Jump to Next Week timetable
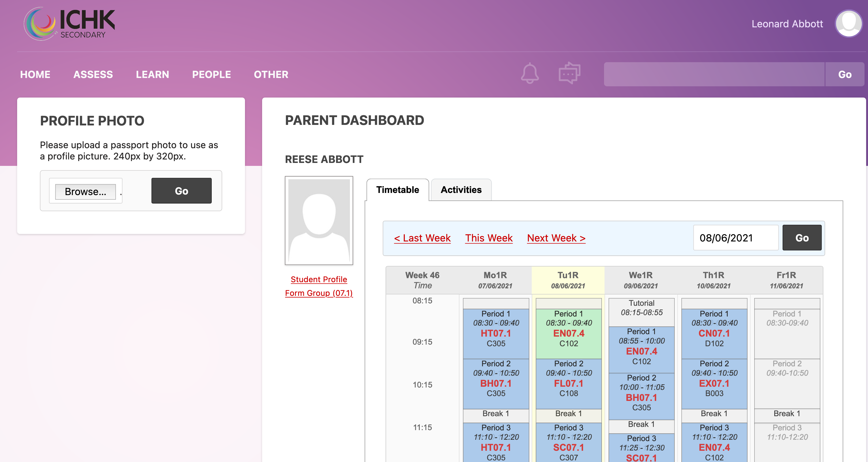This screenshot has width=868, height=462. tap(556, 238)
